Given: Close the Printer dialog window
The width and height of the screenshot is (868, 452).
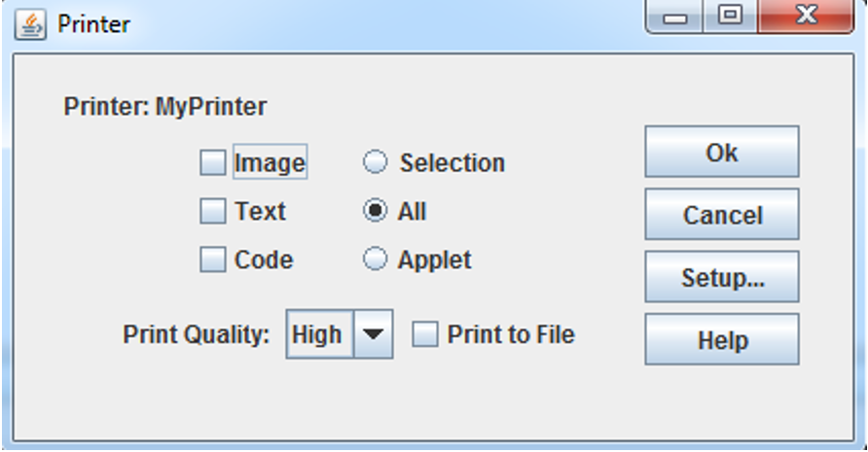Looking at the screenshot, I should [806, 17].
